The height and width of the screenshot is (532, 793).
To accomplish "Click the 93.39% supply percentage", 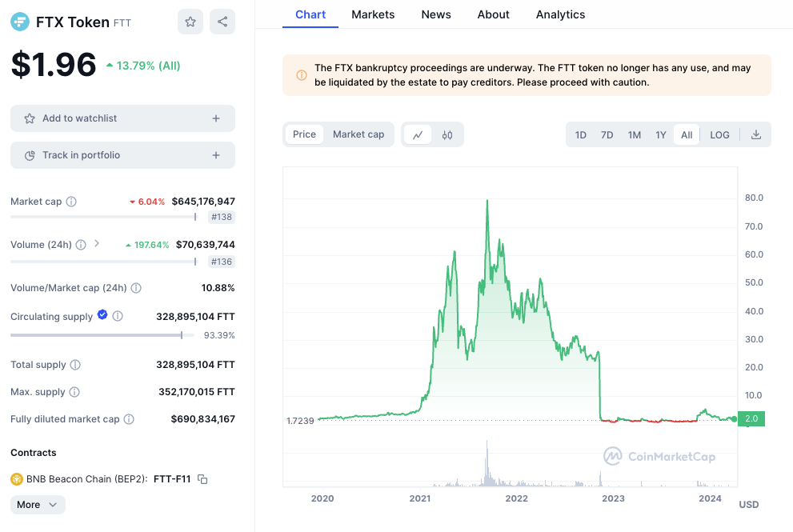I will (219, 335).
